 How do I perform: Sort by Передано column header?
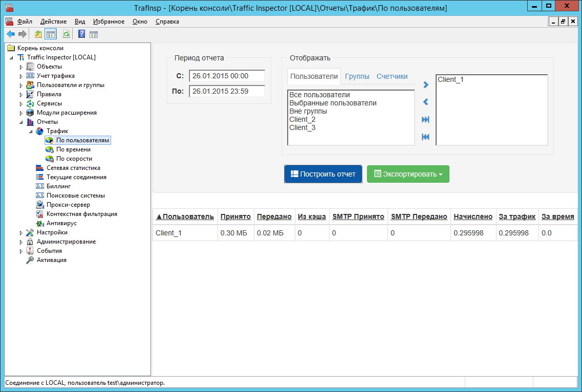(x=274, y=216)
